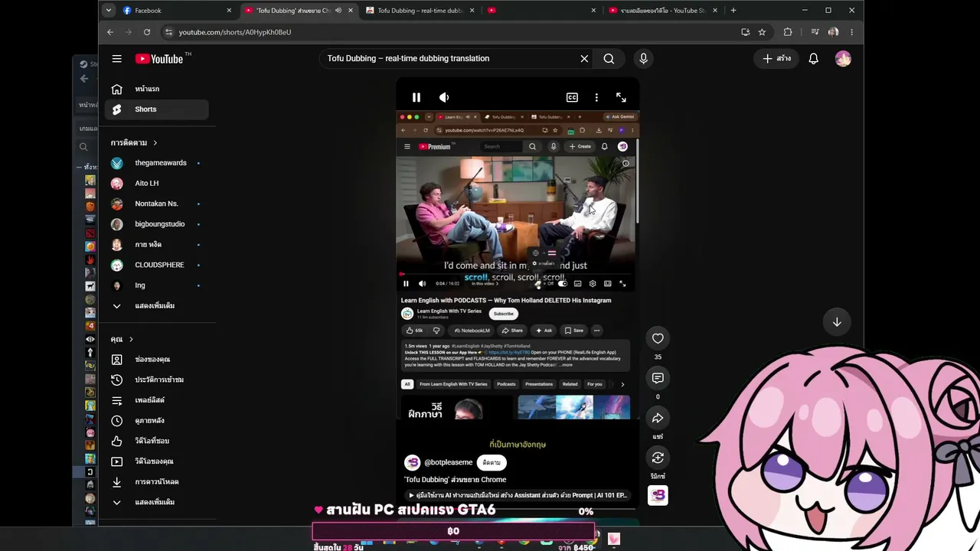Mute the 'Tofu Dubbing' tab audio
This screenshot has height=551, width=980.
338,10
